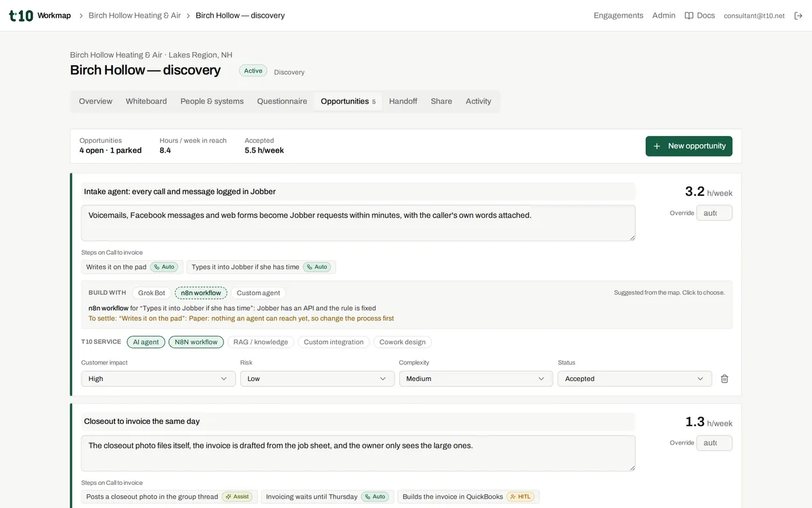Click the consultant@t10.net account label

pos(754,16)
